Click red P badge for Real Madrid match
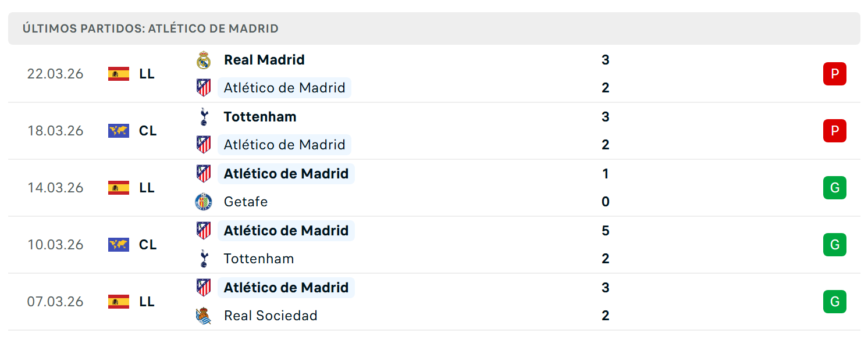Image resolution: width=868 pixels, height=340 pixels. 834,74
